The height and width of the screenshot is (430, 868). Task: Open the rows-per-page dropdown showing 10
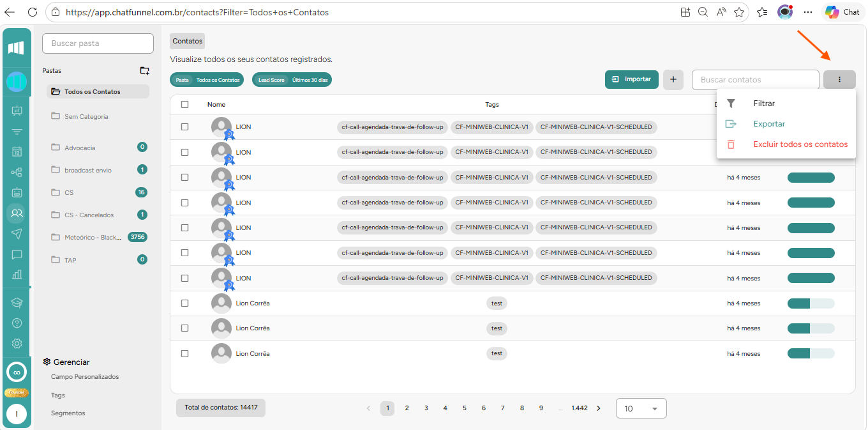tap(641, 408)
